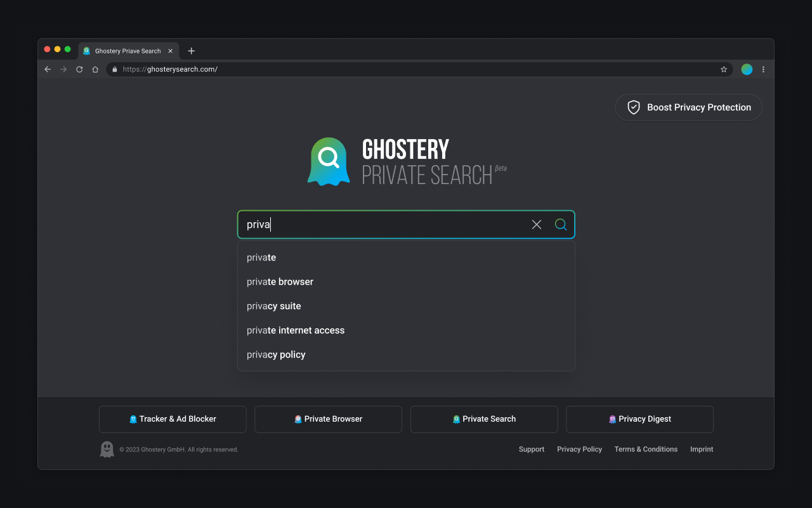
Task: Submit search with magnifier icon
Action: coord(561,224)
